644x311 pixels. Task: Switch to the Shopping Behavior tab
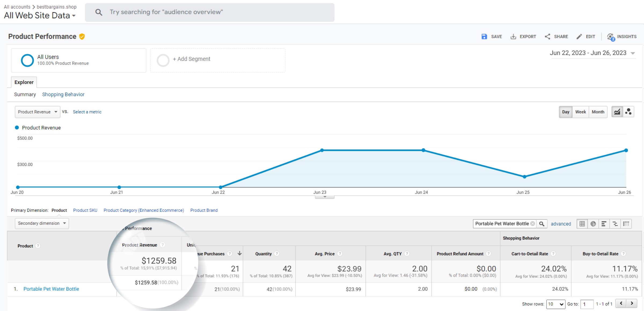(x=63, y=94)
